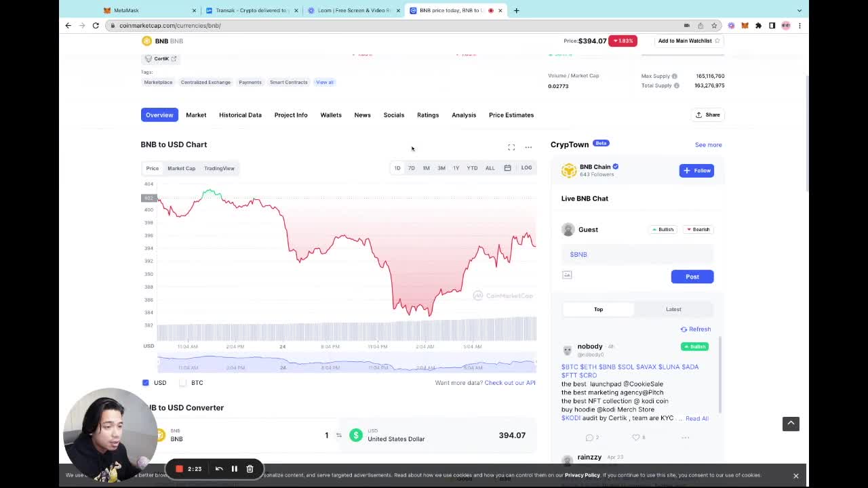Open comments on nobody's post

[590, 437]
